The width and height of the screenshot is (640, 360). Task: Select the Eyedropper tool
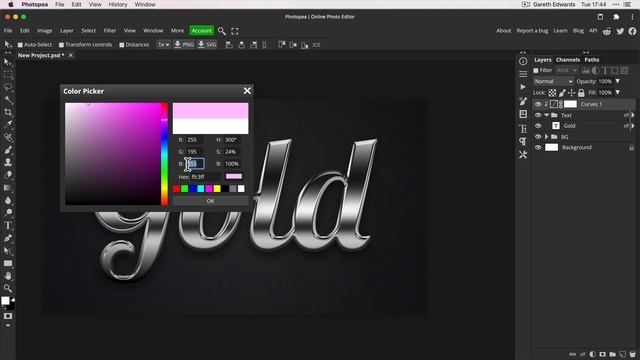click(8, 124)
